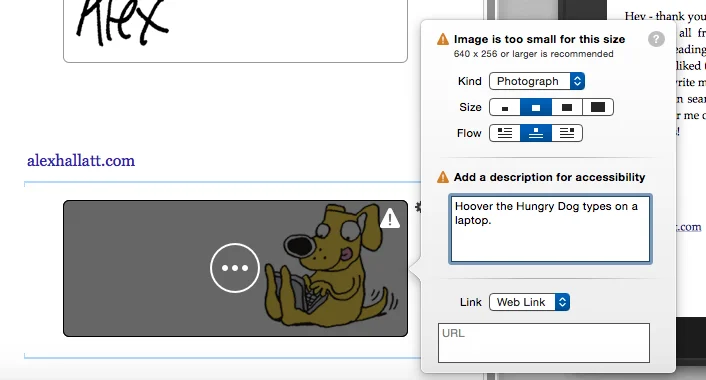Set flow to left-aligned text wrap
This screenshot has height=380, width=706.
click(x=505, y=133)
